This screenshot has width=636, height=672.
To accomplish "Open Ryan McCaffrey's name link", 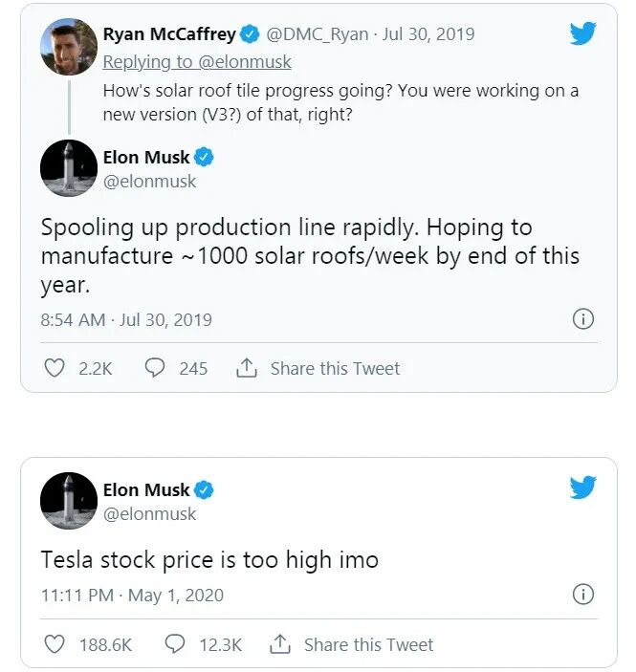I will 169,34.
